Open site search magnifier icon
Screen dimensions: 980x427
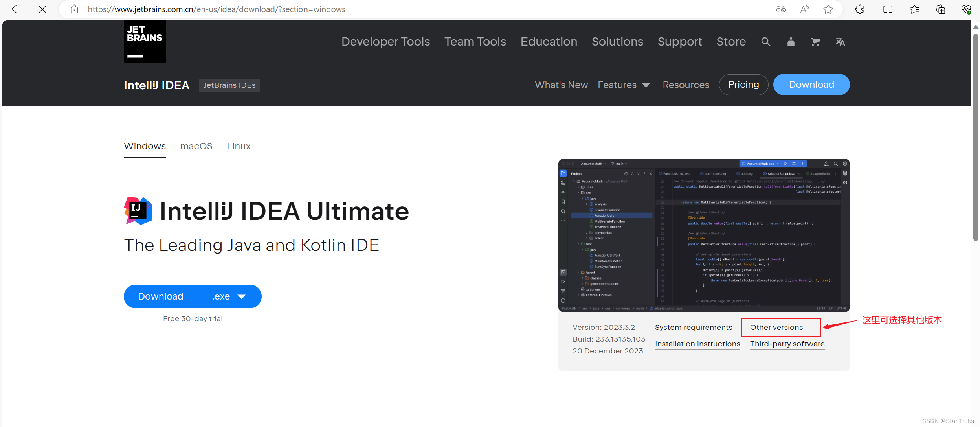click(766, 42)
